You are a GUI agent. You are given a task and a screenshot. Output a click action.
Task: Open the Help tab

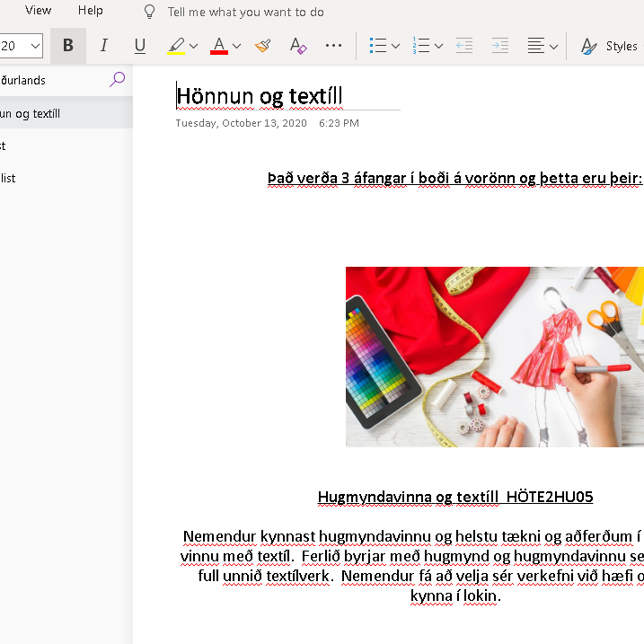pyautogui.click(x=91, y=11)
